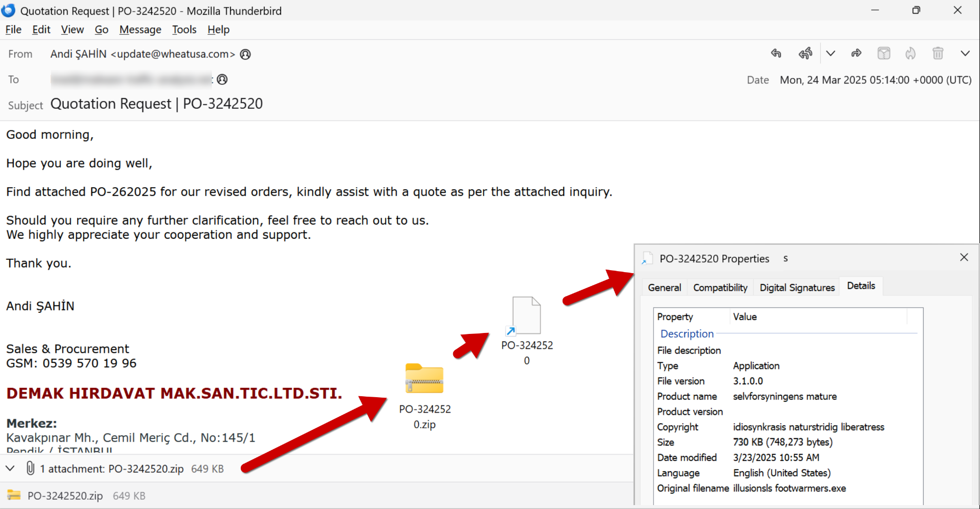Click the message date Mon, 24 Mar 2025
Image resolution: width=980 pixels, height=509 pixels.
click(876, 80)
